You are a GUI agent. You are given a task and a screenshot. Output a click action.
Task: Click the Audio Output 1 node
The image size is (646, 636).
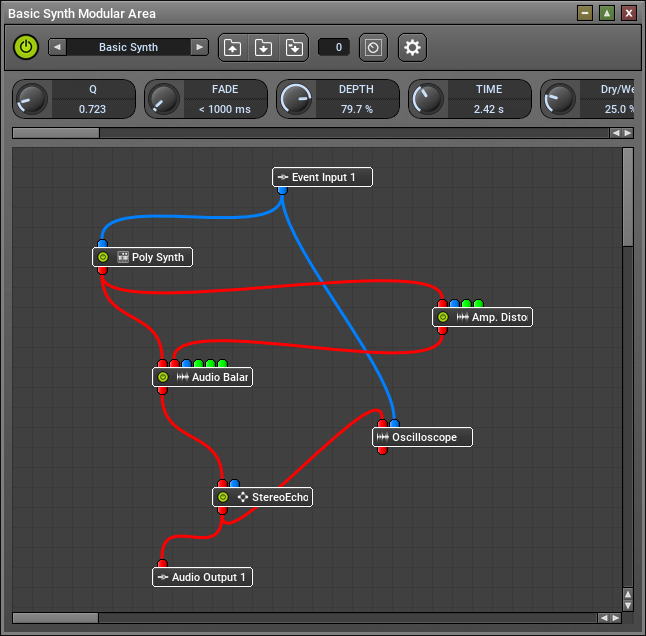point(208,577)
